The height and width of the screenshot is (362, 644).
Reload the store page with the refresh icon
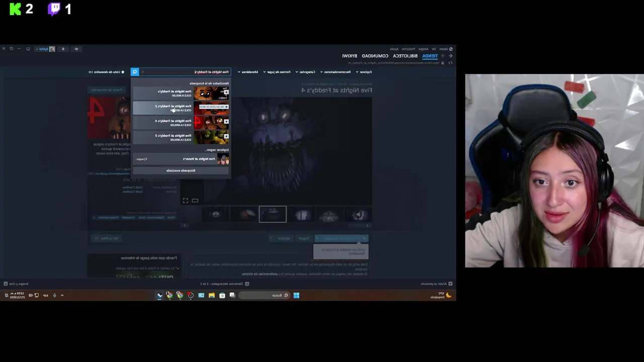coord(450,63)
